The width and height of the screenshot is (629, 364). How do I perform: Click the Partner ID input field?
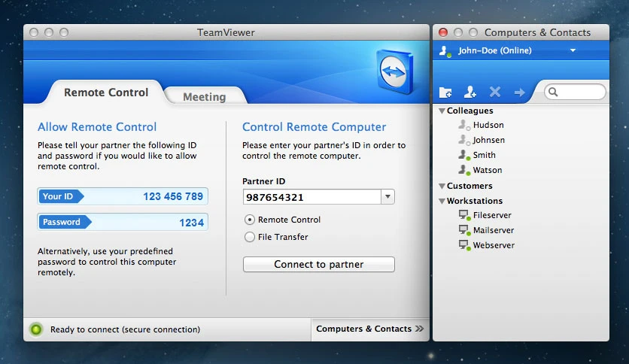[312, 197]
